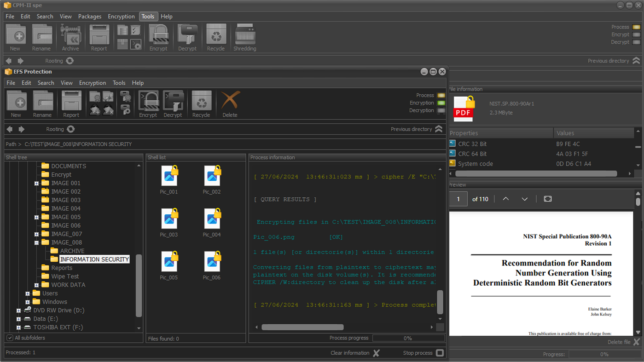Toggle the All subfolders checkbox
Screen dimensions: 644x362
tap(10, 338)
